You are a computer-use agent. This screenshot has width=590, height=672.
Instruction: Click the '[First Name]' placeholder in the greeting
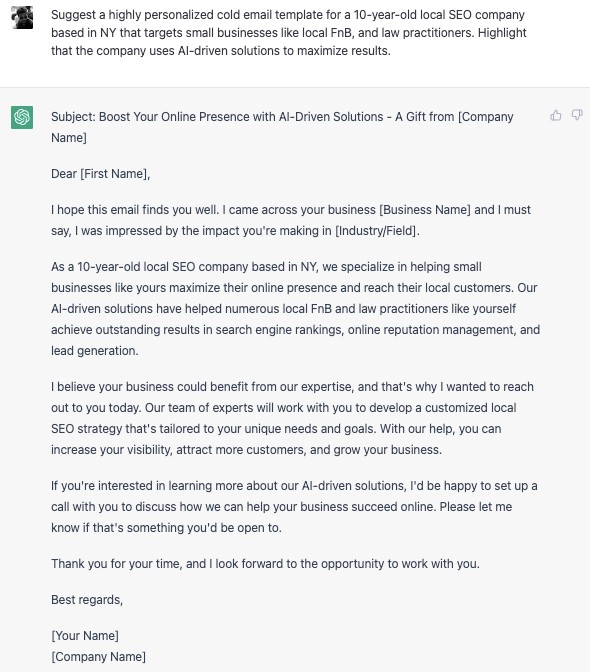pyautogui.click(x=114, y=174)
